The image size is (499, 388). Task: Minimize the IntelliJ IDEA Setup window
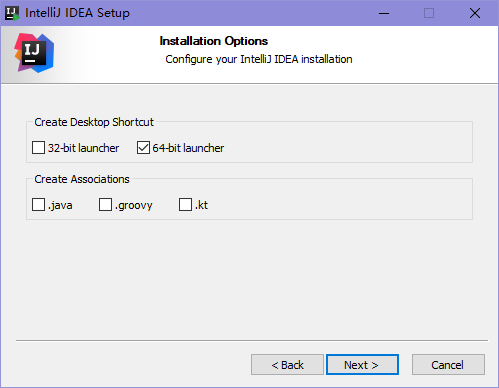pos(384,13)
